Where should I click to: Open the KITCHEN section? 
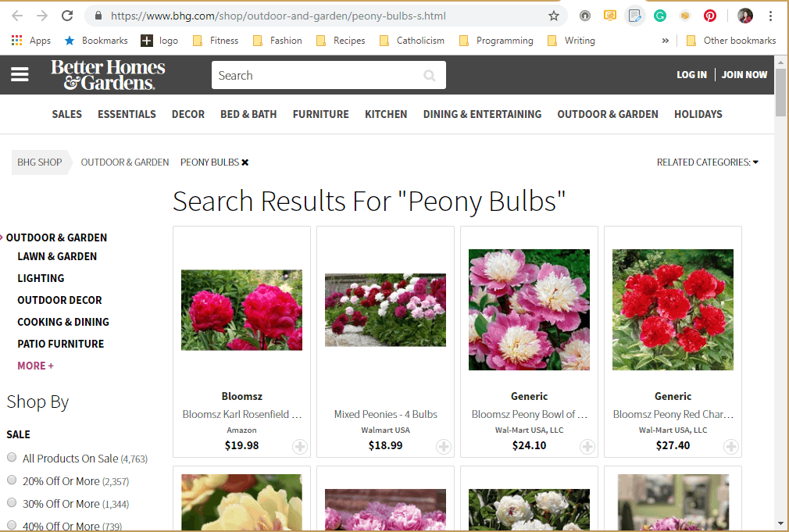pyautogui.click(x=385, y=114)
